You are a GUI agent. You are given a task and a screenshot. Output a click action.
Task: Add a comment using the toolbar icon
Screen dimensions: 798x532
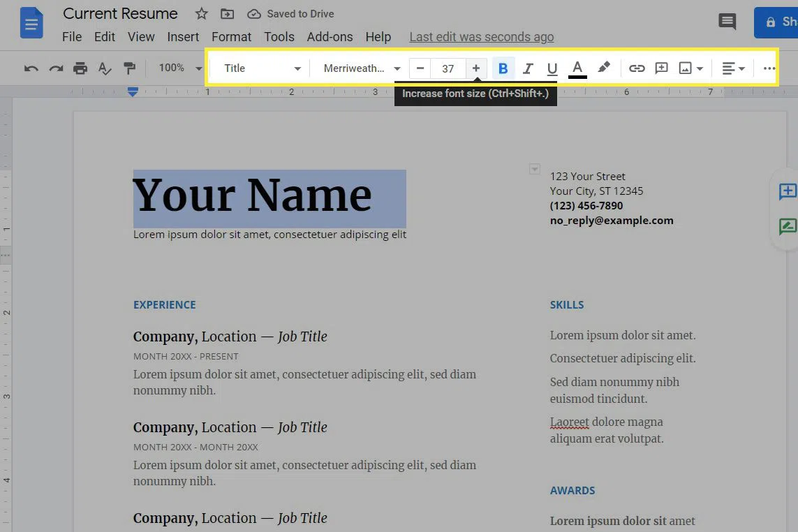point(661,68)
